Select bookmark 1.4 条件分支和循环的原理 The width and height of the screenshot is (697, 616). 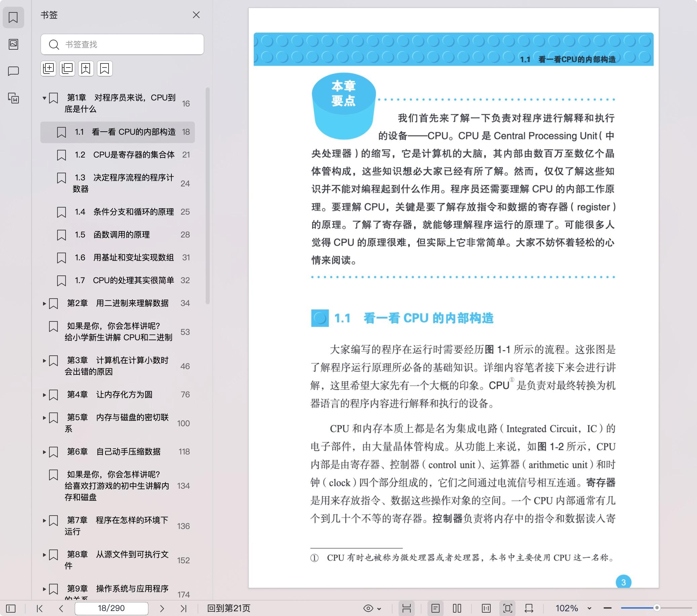tap(118, 212)
